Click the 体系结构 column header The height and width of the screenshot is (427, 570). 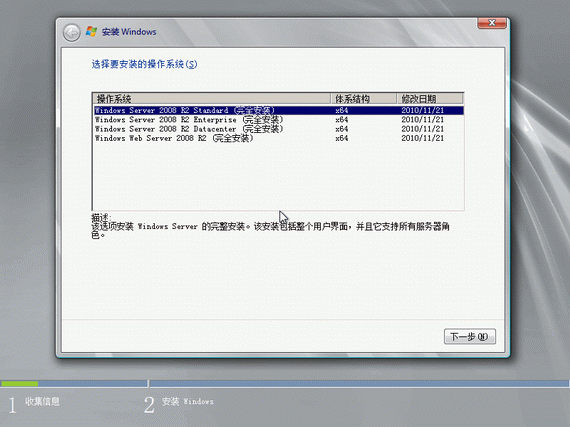pos(364,98)
